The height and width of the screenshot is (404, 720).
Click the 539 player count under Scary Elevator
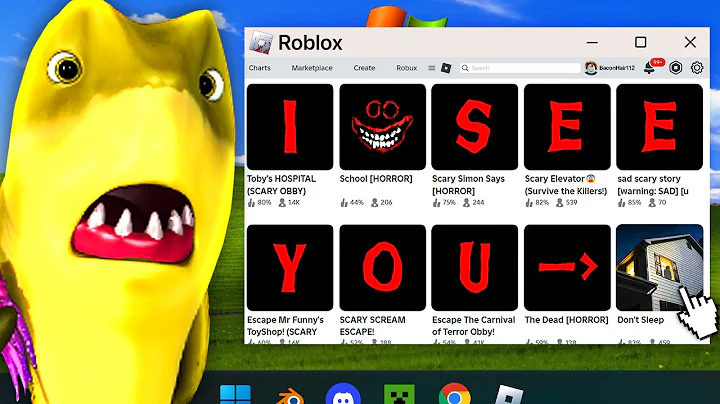point(571,202)
